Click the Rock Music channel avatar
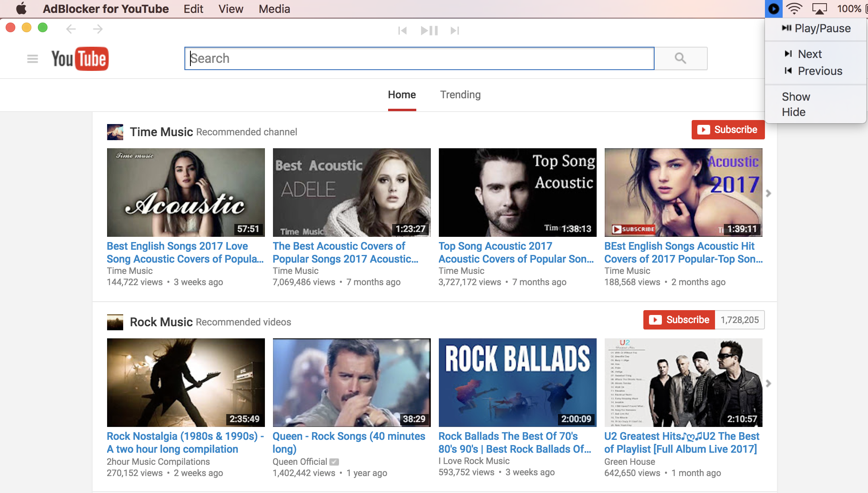868x493 pixels. pyautogui.click(x=115, y=322)
